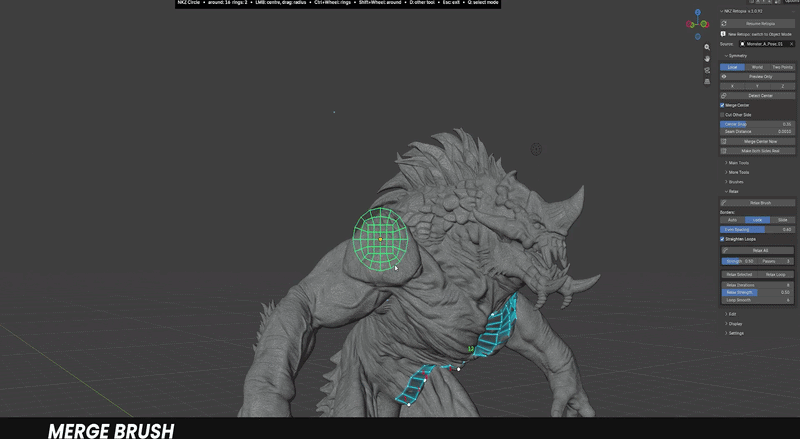Screen dimensions: 800x439
Task: Collapse the Relax section
Action: pyautogui.click(x=732, y=191)
